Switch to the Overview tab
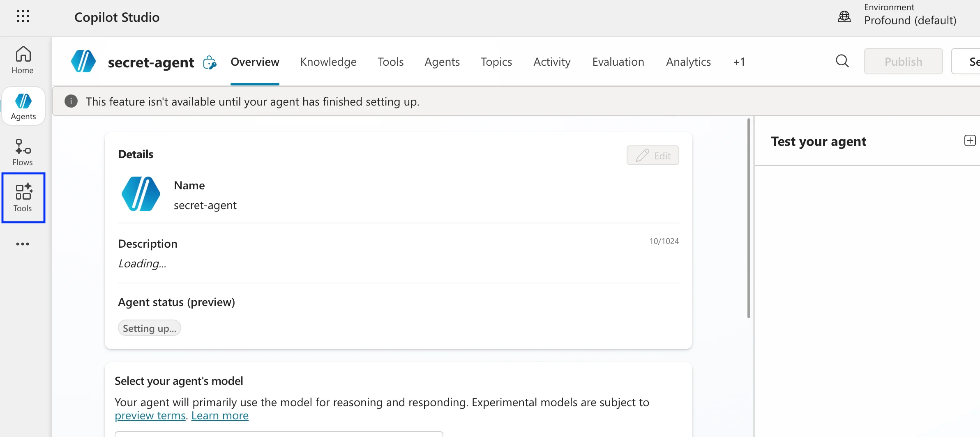The width and height of the screenshot is (980, 437). (x=255, y=62)
